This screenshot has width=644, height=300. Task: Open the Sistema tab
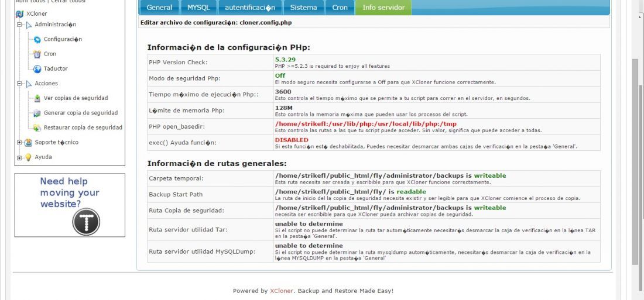tap(303, 8)
